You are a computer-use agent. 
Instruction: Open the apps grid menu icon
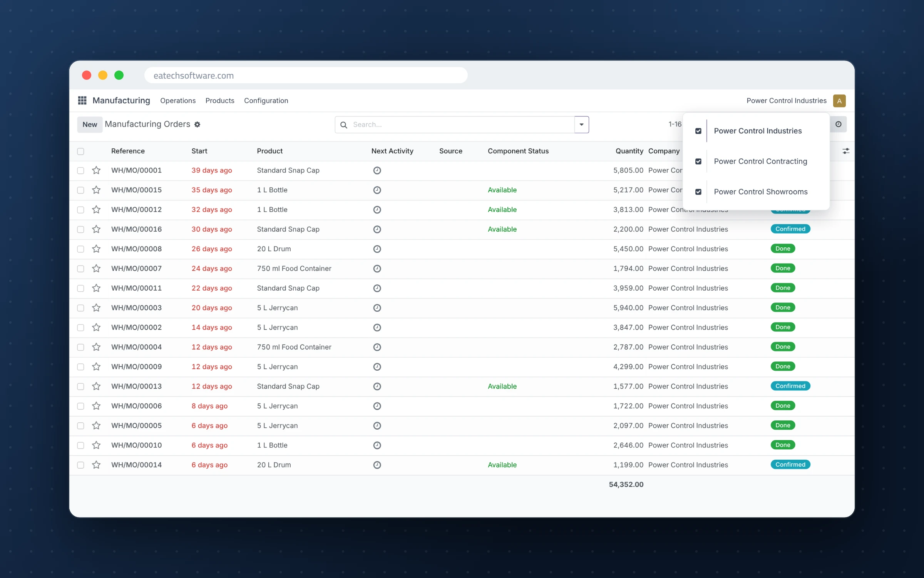click(82, 101)
